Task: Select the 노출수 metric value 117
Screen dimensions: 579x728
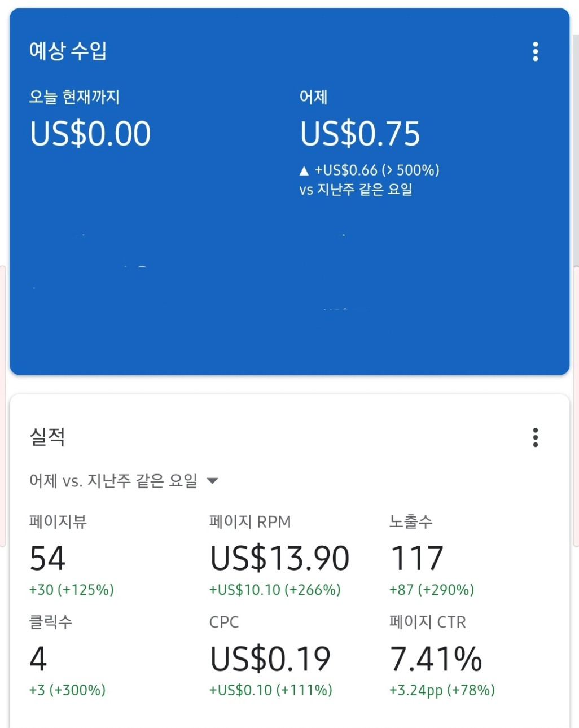Action: click(x=417, y=559)
